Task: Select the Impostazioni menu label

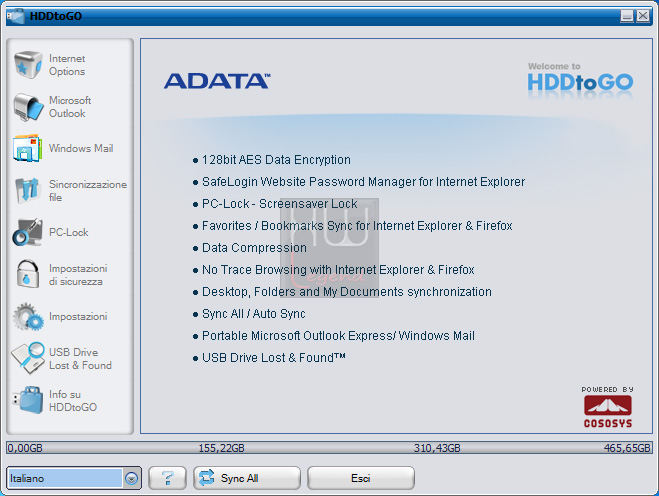Action: tap(78, 316)
